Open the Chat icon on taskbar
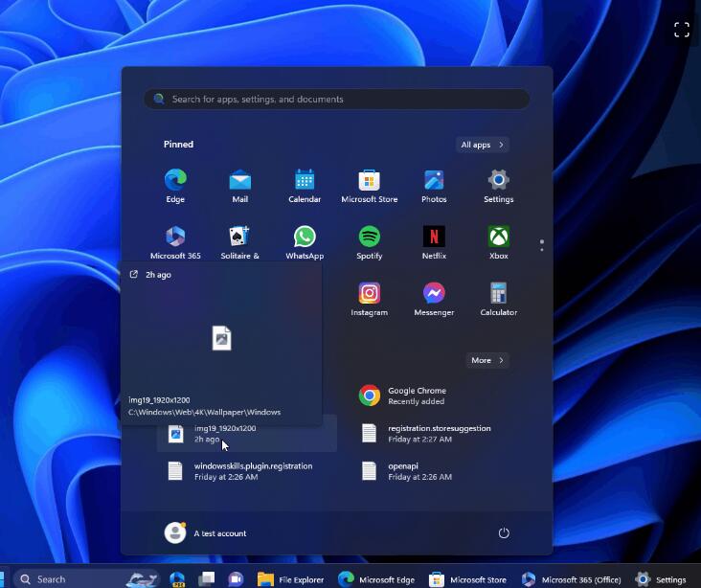Viewport: 701px width, 588px height. tap(236, 579)
